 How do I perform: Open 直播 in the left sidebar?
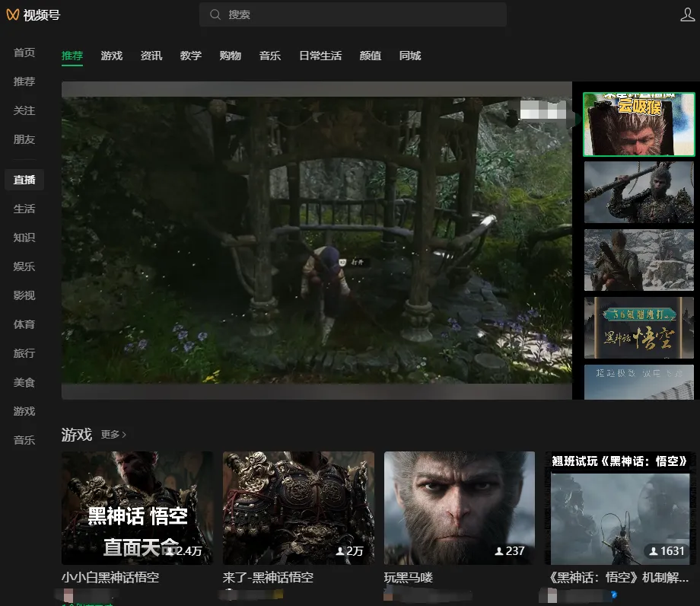pos(24,180)
